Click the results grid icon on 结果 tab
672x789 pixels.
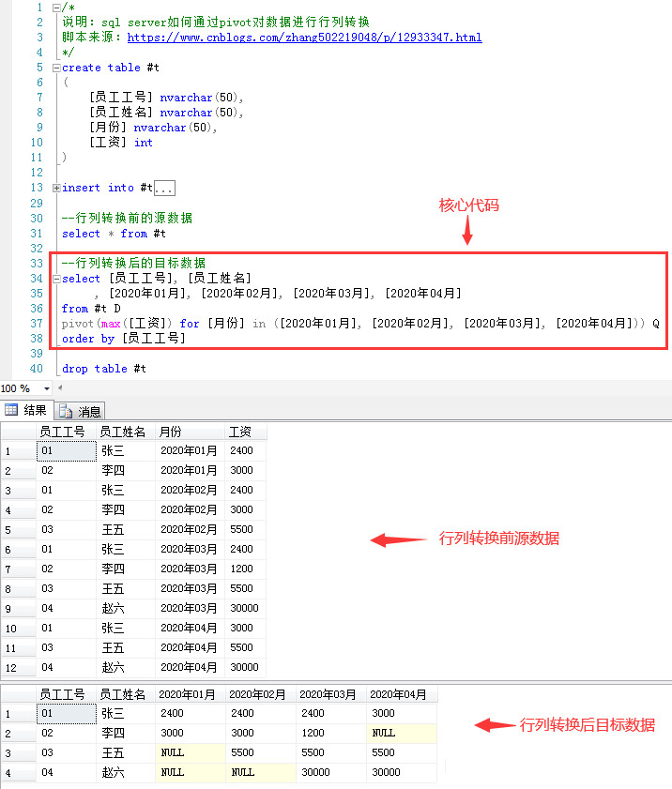(x=11, y=410)
